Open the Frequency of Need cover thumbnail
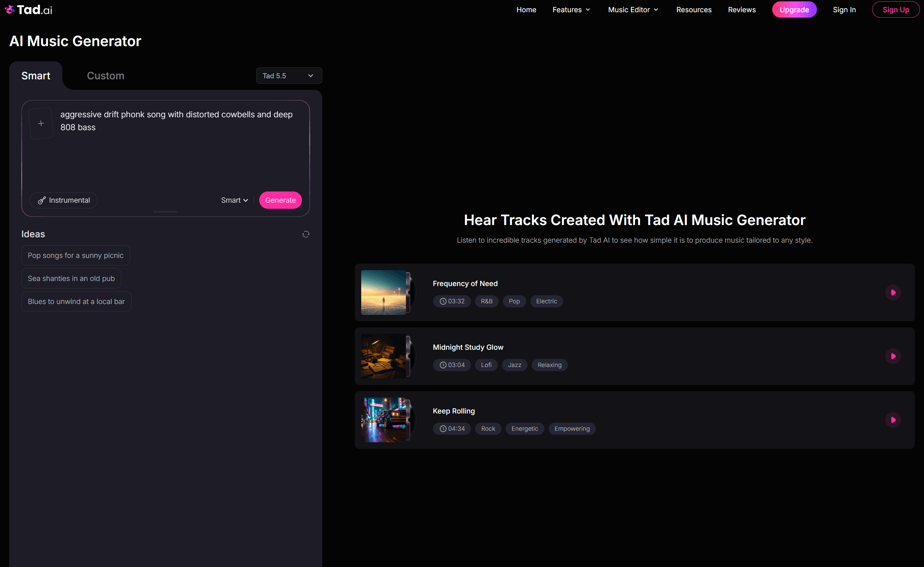This screenshot has height=567, width=924. click(384, 292)
